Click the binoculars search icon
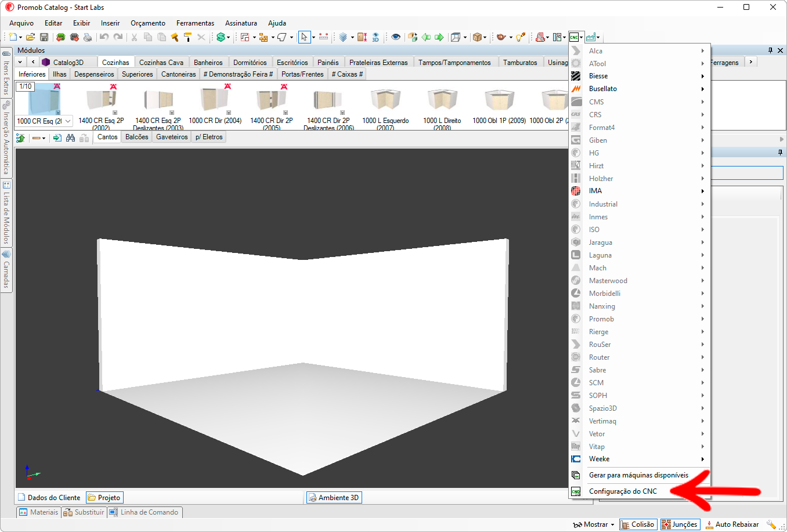 (x=70, y=137)
